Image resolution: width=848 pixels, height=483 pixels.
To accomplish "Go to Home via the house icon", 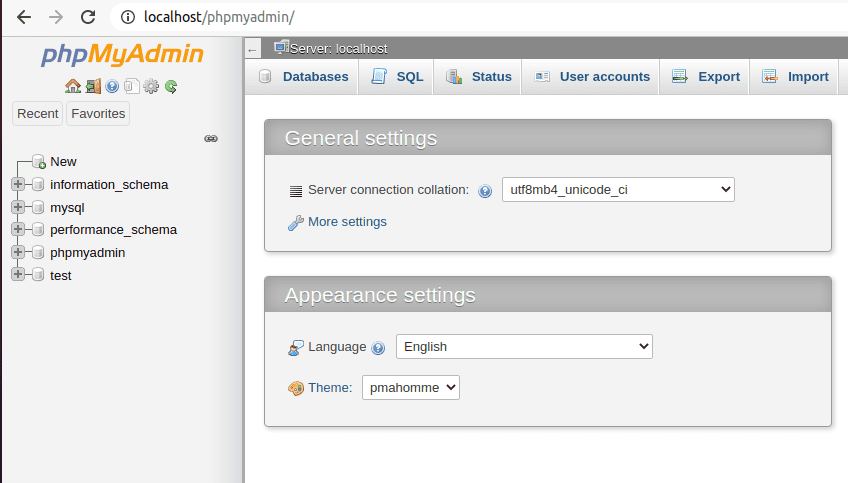I will click(x=73, y=86).
